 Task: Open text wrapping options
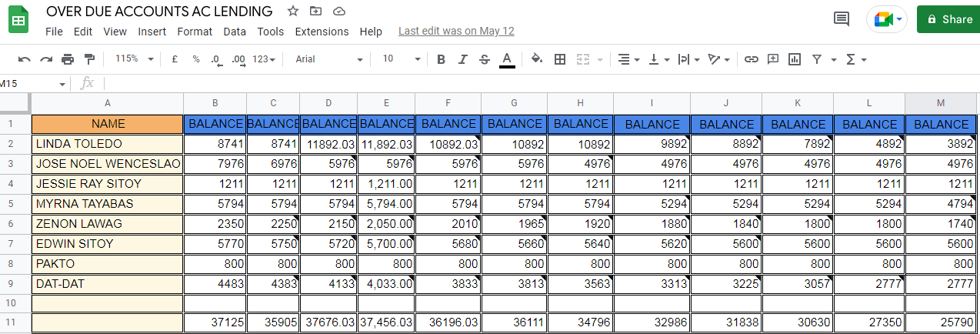click(x=688, y=59)
